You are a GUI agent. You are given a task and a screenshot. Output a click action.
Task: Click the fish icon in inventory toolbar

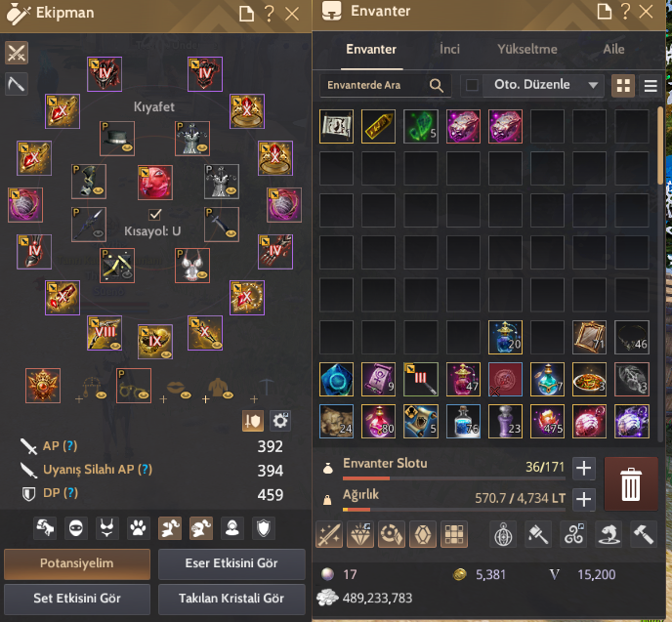coord(609,534)
